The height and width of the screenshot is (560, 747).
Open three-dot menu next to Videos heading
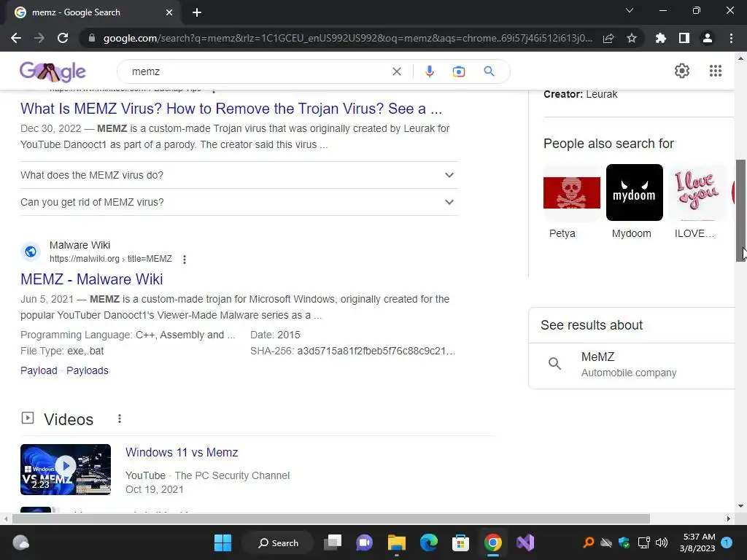click(x=120, y=419)
